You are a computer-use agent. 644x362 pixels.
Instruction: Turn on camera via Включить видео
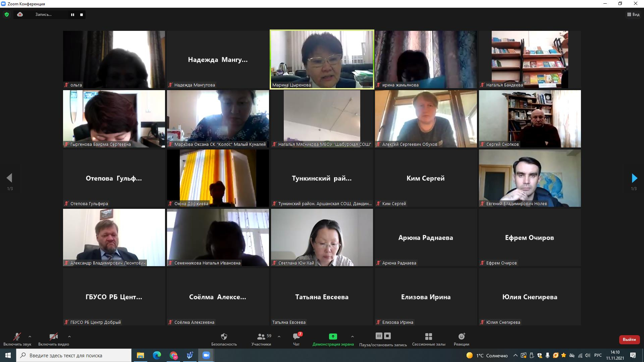(54, 337)
